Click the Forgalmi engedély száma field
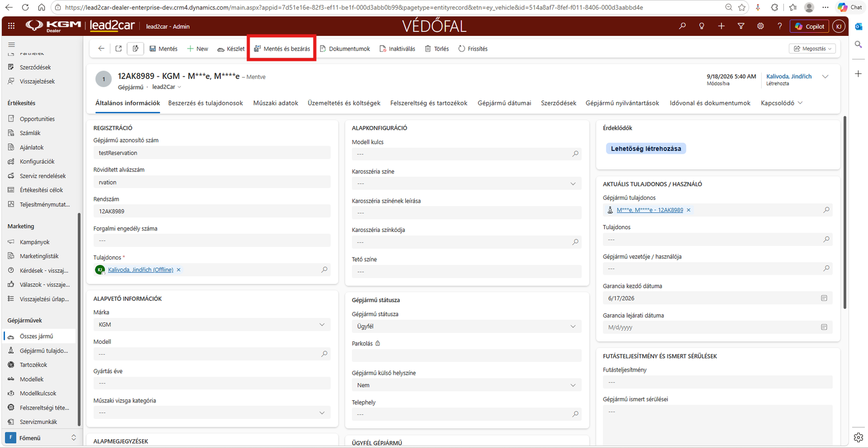This screenshot has height=448, width=868. (212, 241)
